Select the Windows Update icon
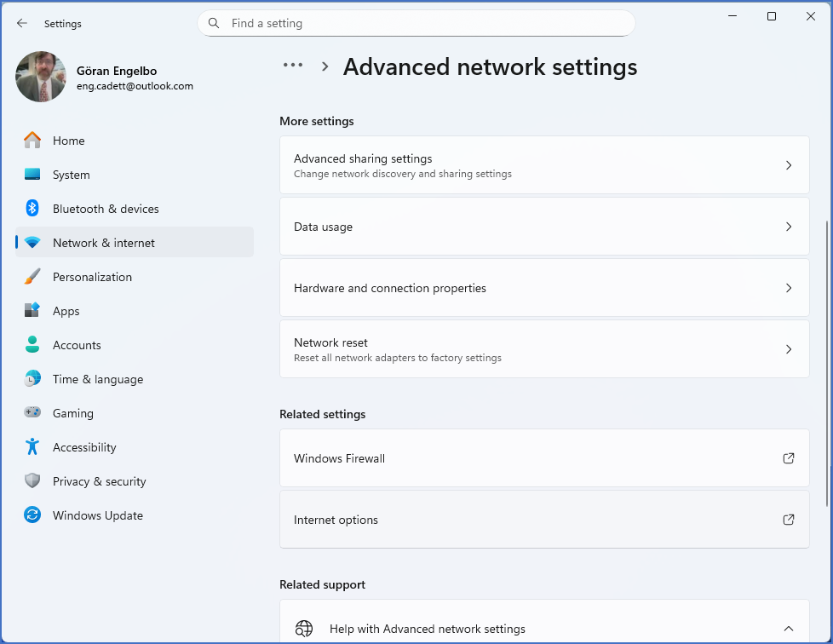Image resolution: width=833 pixels, height=644 pixels. tap(31, 515)
